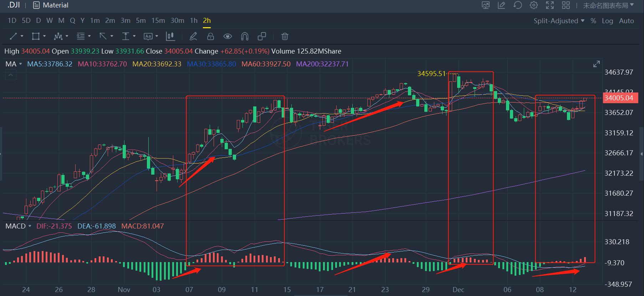The height and width of the screenshot is (296, 644).
Task: Click the MA200:32237.71 legend label
Action: [322, 64]
